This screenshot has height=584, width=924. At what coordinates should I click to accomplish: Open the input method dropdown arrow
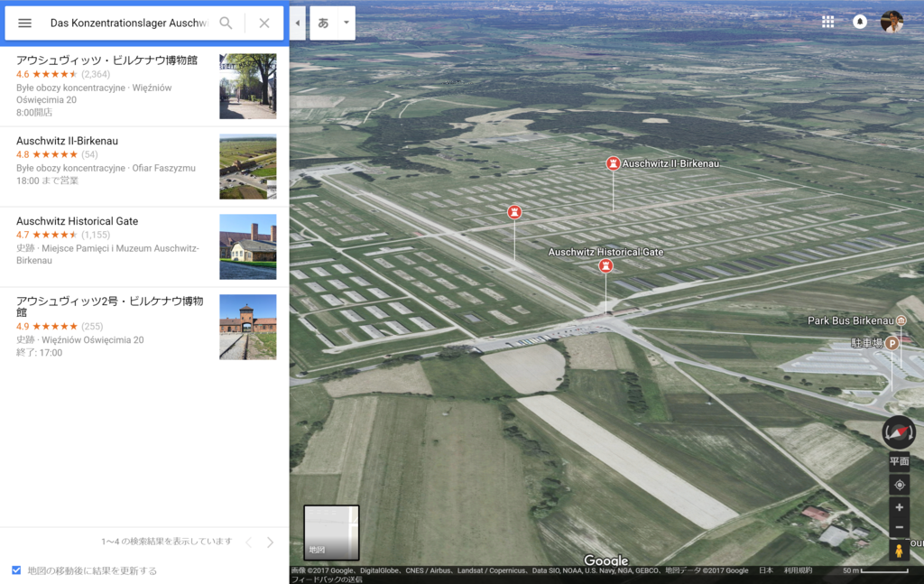click(x=346, y=23)
